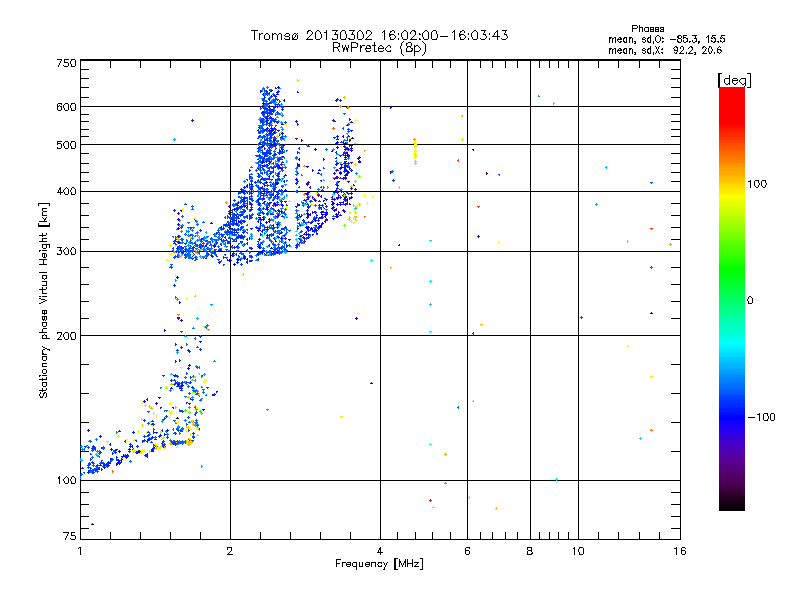The width and height of the screenshot is (800, 600).
Task: Select the 'RwPretec (8p)' subtitle
Action: click(379, 48)
